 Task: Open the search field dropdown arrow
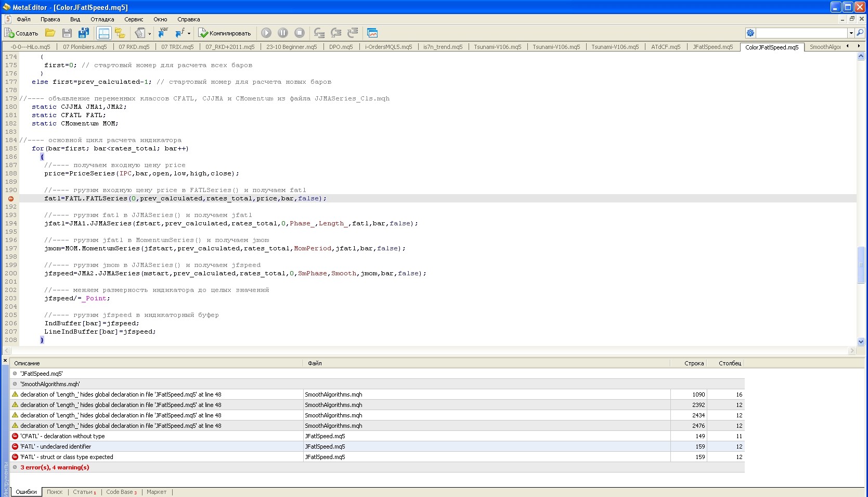[x=851, y=33]
